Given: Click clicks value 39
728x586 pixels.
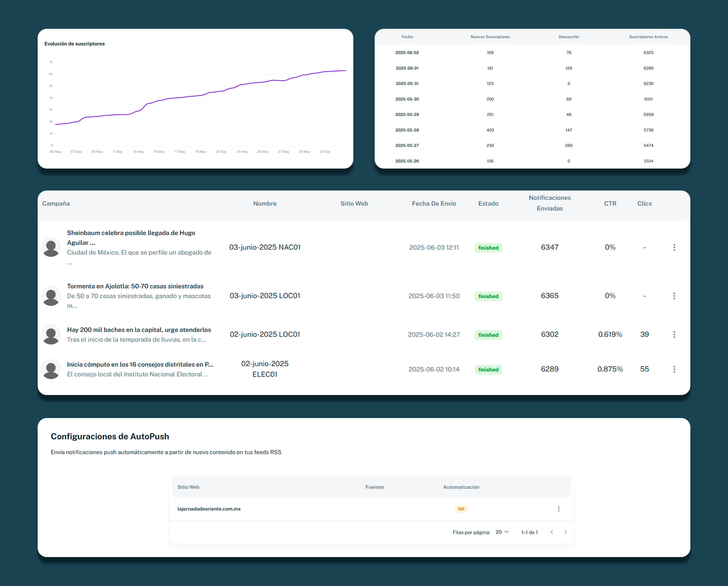Looking at the screenshot, I should [644, 334].
